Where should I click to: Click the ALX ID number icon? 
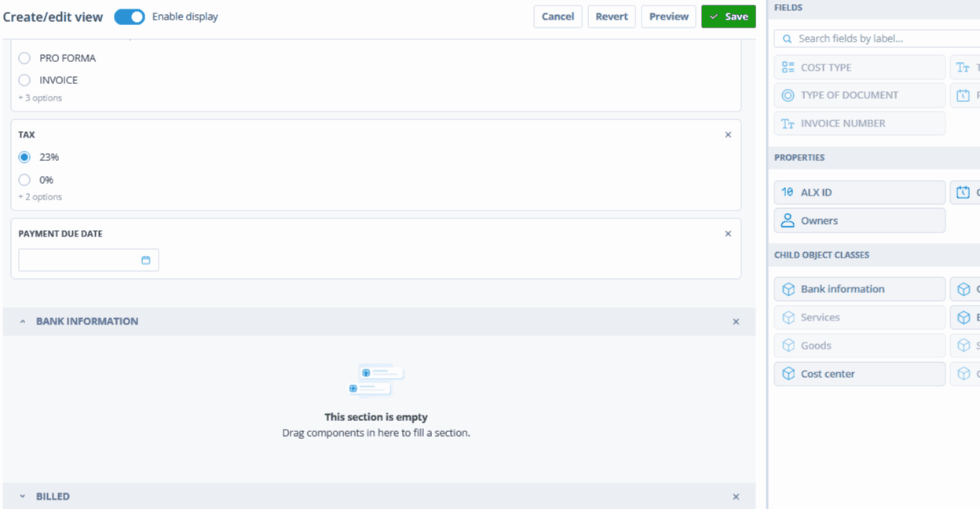[788, 192]
